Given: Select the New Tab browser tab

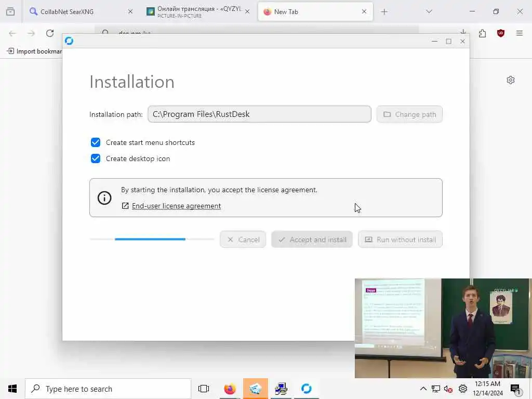Looking at the screenshot, I should (315, 11).
